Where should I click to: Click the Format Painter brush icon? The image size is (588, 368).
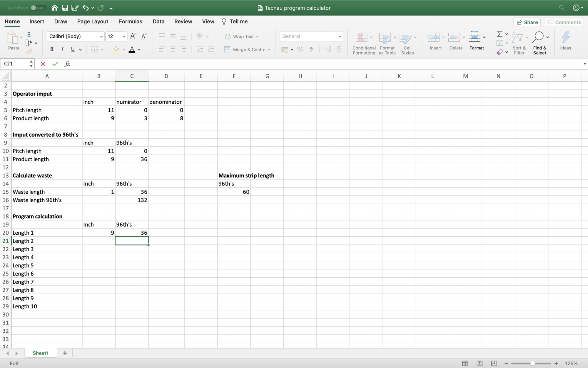(29, 52)
